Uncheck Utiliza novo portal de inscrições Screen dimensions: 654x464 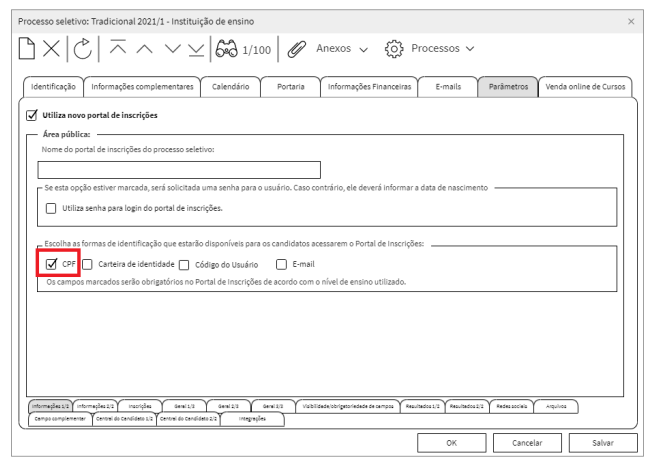(x=32, y=115)
